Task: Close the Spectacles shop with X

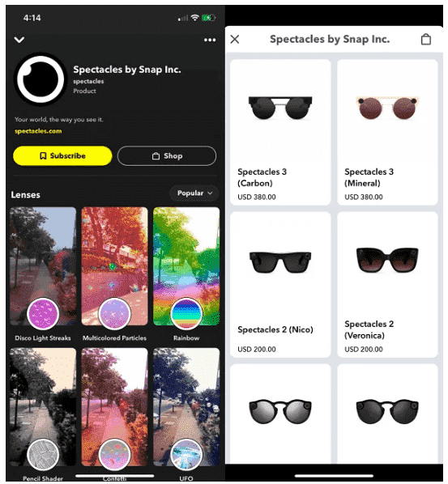Action: pyautogui.click(x=235, y=39)
